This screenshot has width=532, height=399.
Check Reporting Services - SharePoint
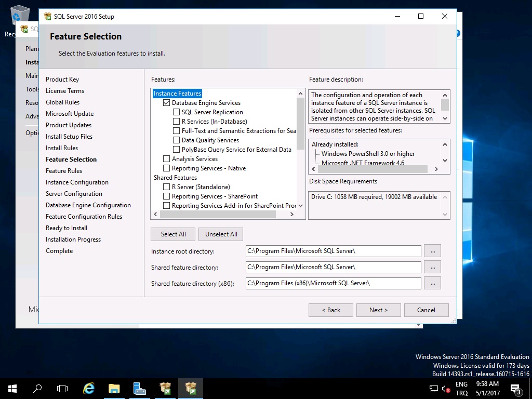[x=166, y=196]
